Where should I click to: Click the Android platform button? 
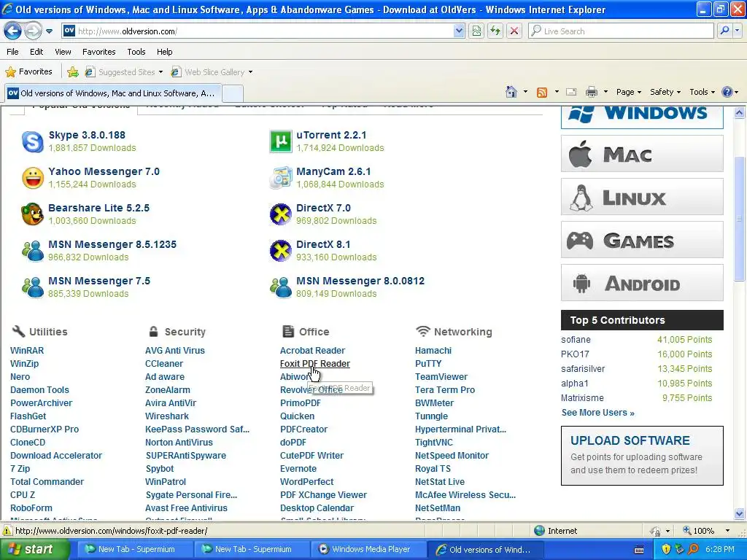click(642, 283)
